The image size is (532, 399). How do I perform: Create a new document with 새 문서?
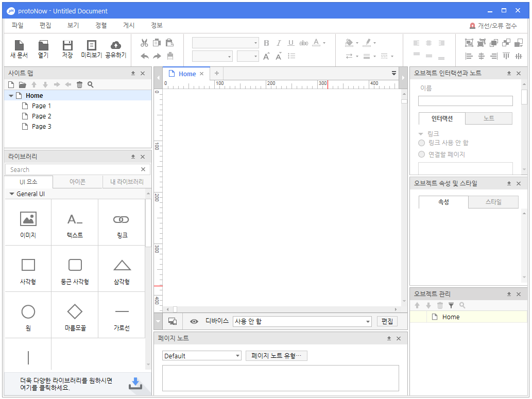(19, 49)
